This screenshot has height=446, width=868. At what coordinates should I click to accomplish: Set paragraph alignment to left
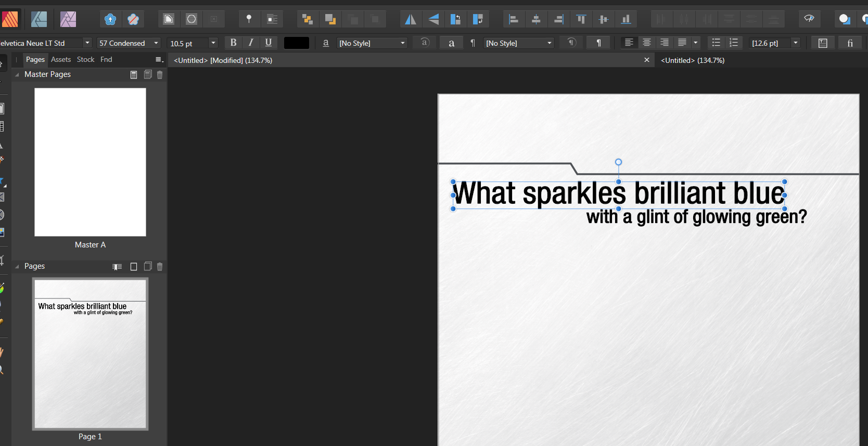(629, 43)
